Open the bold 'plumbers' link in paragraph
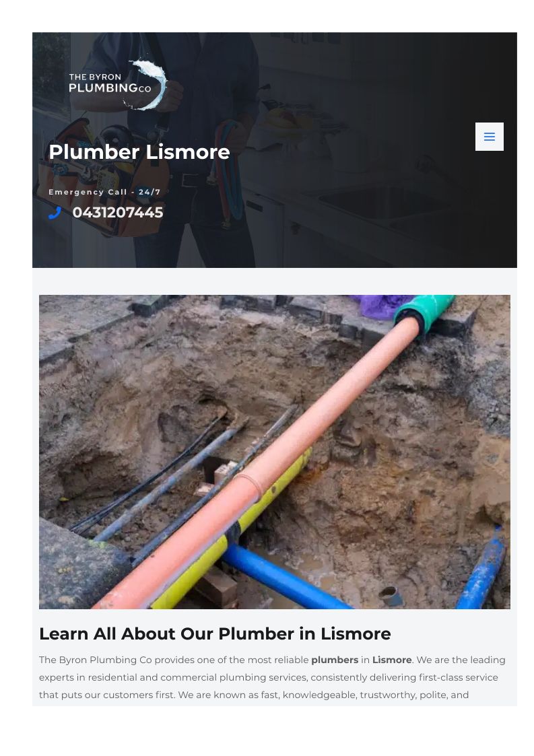The image size is (534, 756). coord(335,660)
